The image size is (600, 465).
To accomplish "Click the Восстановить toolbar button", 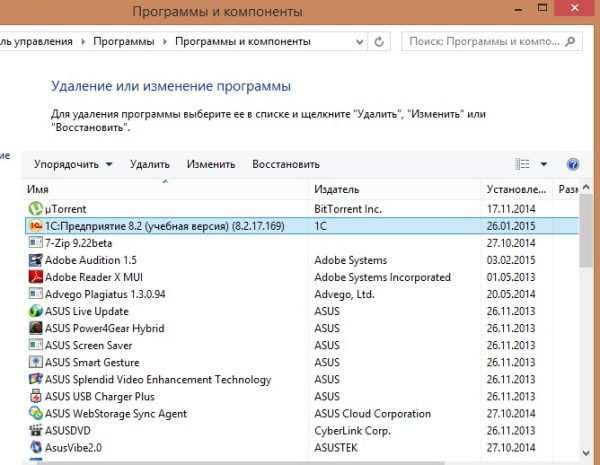I will click(285, 164).
